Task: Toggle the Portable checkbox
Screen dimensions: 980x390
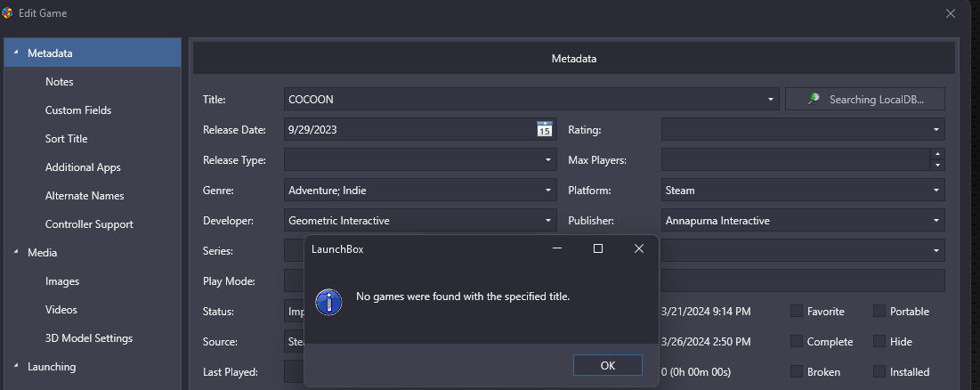Action: pos(879,311)
